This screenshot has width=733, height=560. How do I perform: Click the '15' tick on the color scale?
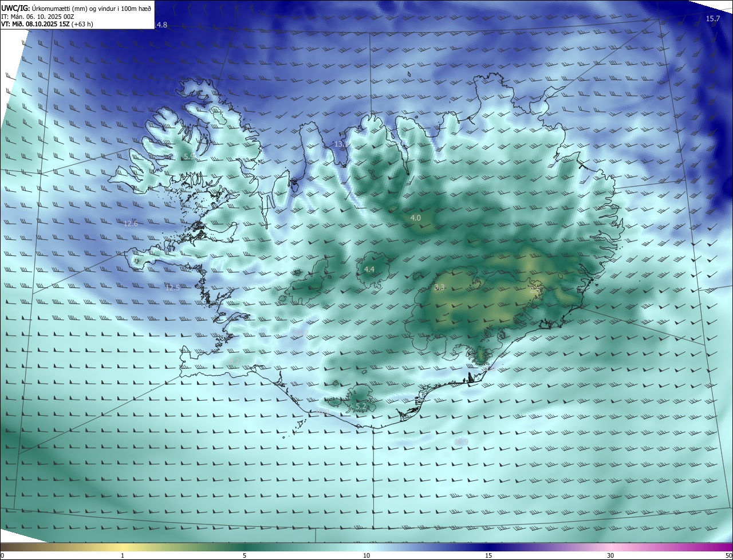point(488,555)
